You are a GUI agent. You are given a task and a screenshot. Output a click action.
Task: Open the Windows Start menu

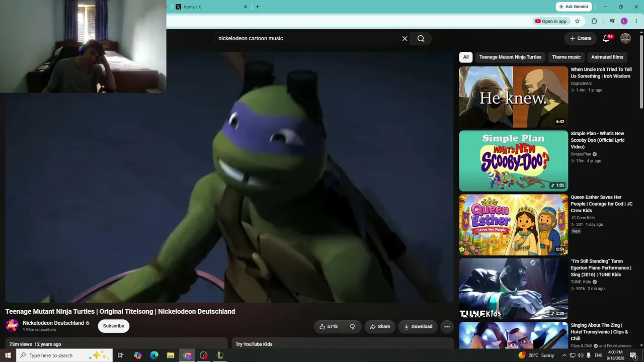(8, 355)
